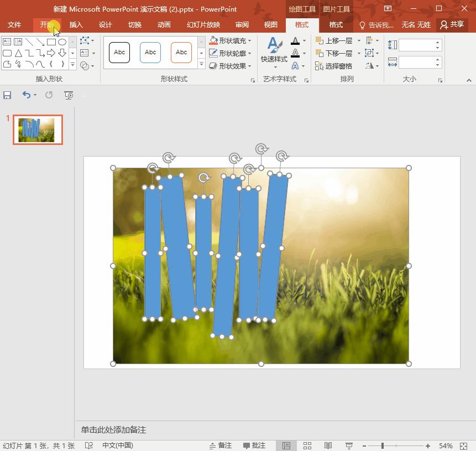Start slideshow from beginning icon
The width and height of the screenshot is (476, 451).
coord(69,95)
